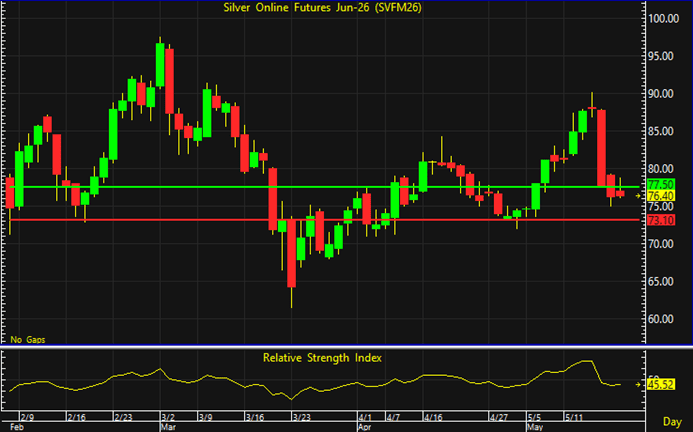Click the long red candle falling to 65

coord(292,254)
